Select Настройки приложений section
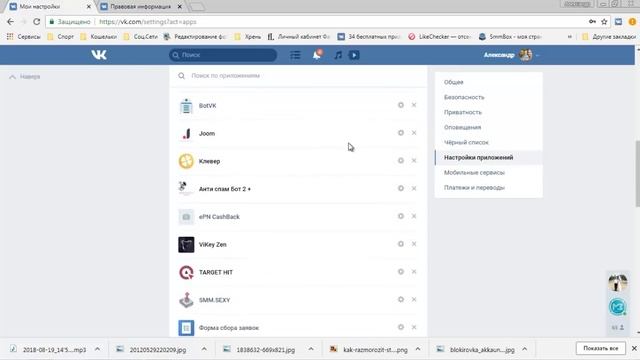The image size is (640, 360). (x=489, y=158)
